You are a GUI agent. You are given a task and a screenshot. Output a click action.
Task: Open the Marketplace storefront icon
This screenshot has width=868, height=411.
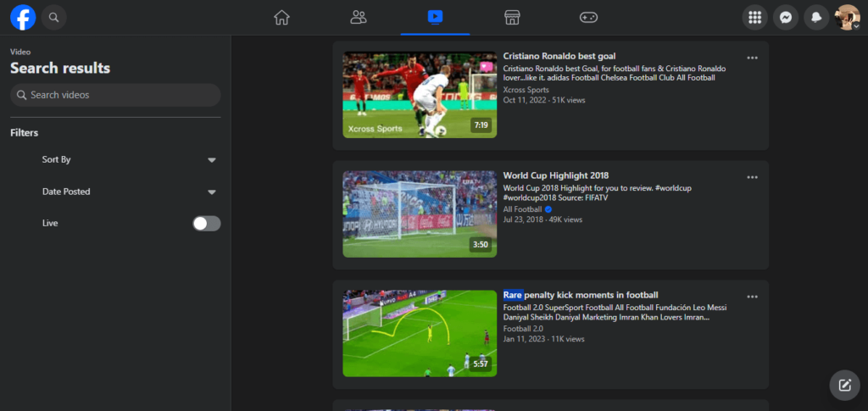(x=511, y=17)
